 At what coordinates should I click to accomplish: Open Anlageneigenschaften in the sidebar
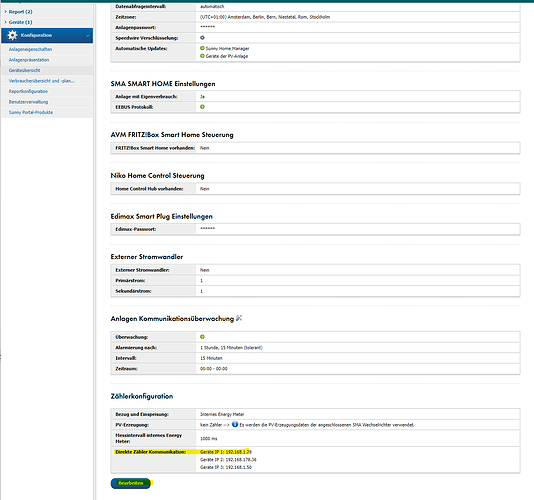(30, 49)
